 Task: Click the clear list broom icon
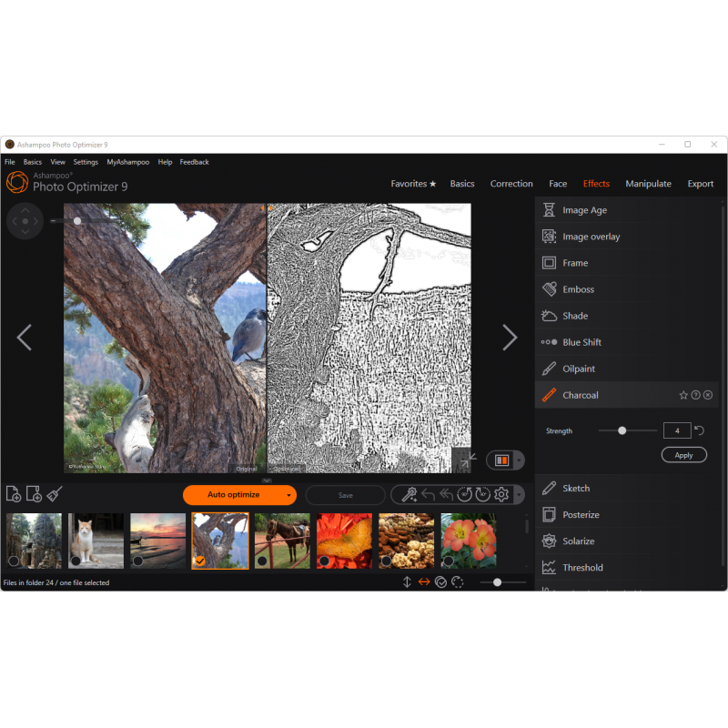pyautogui.click(x=55, y=494)
